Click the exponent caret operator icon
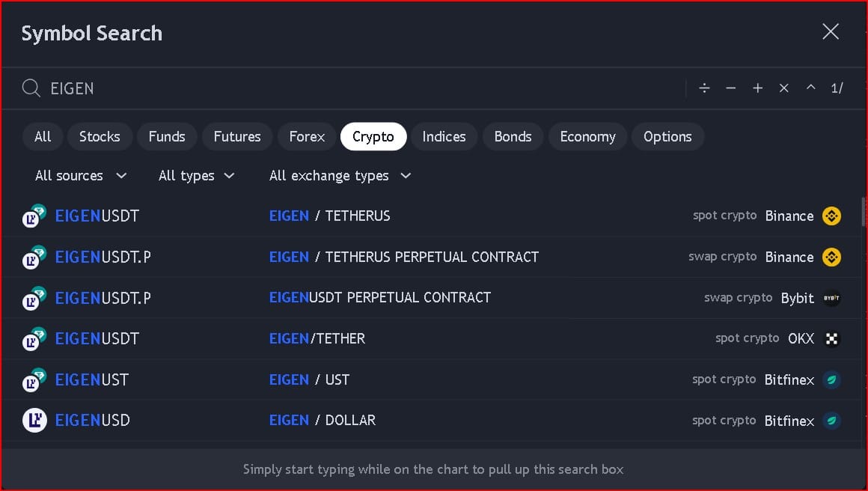This screenshot has width=868, height=491. click(811, 88)
